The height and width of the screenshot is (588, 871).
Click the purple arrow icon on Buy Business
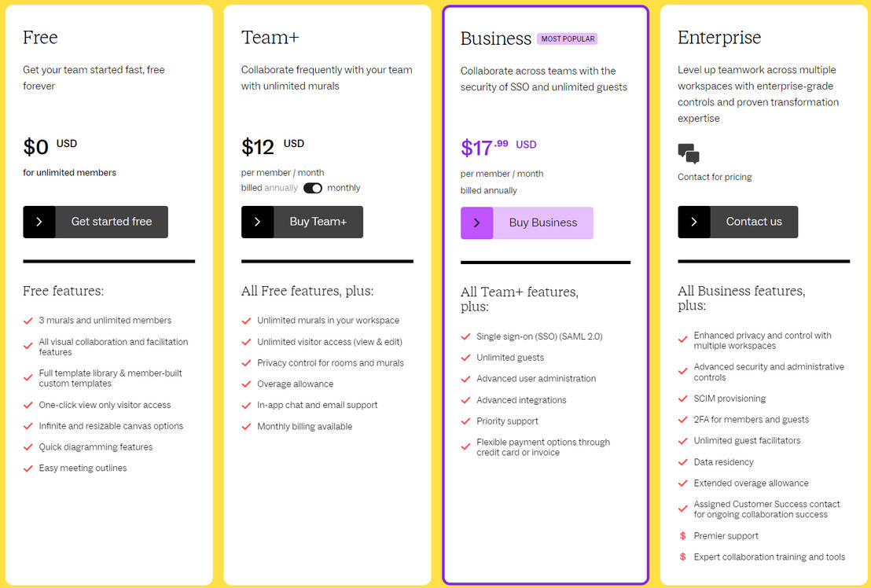click(x=476, y=223)
